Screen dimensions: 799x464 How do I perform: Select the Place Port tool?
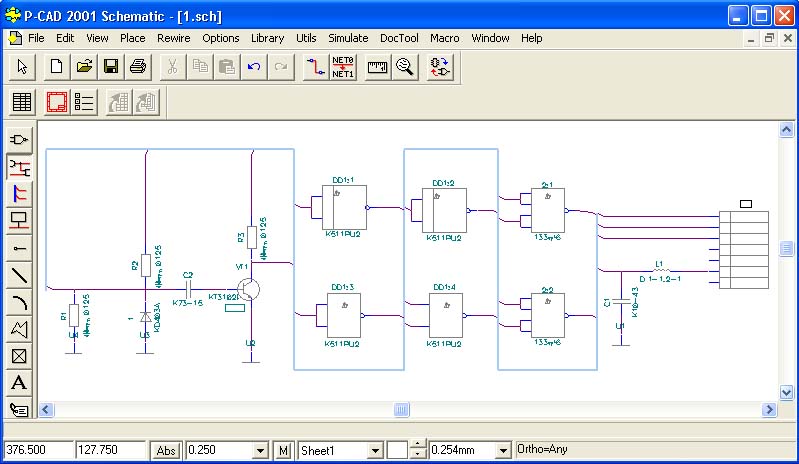(x=19, y=221)
